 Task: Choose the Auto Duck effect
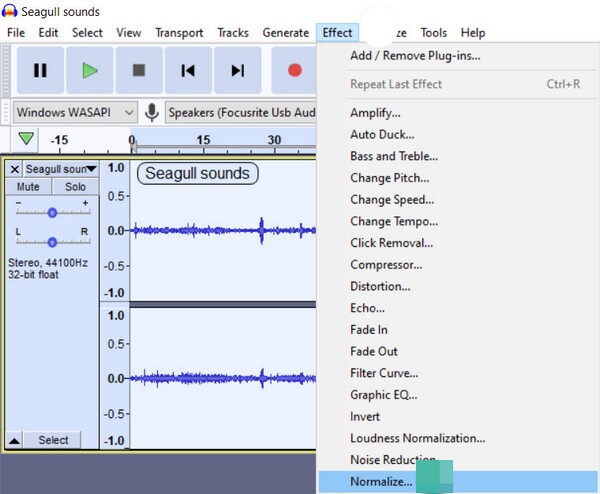coord(458,135)
